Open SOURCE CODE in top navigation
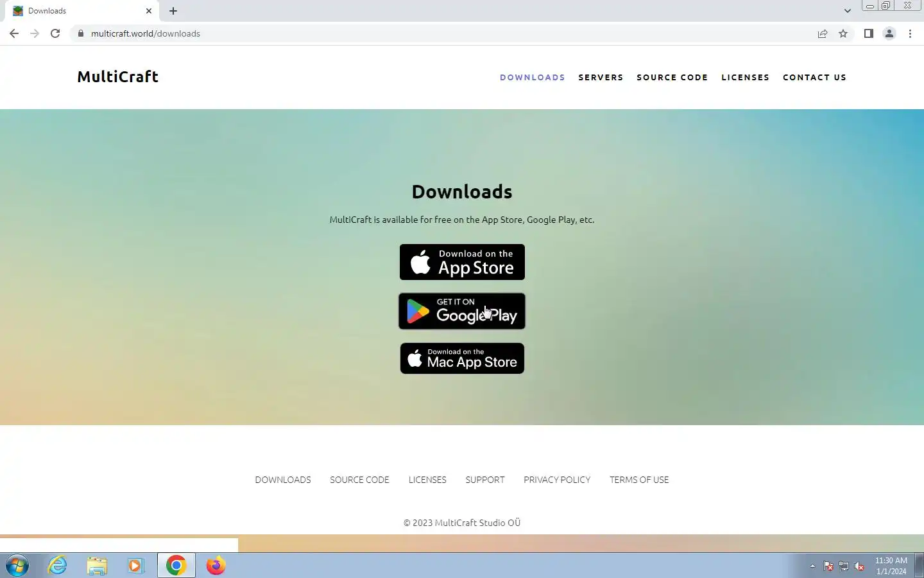Image resolution: width=924 pixels, height=578 pixels. (672, 77)
